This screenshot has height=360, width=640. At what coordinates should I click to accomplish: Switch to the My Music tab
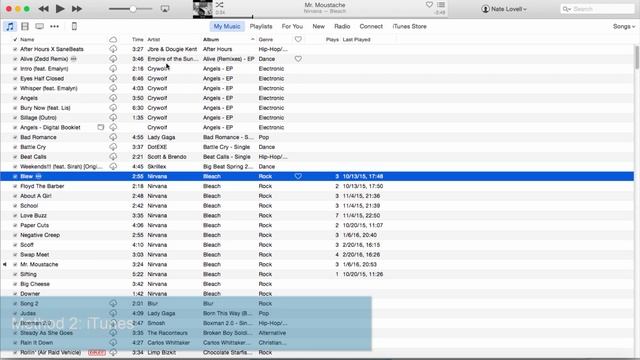pos(227,27)
